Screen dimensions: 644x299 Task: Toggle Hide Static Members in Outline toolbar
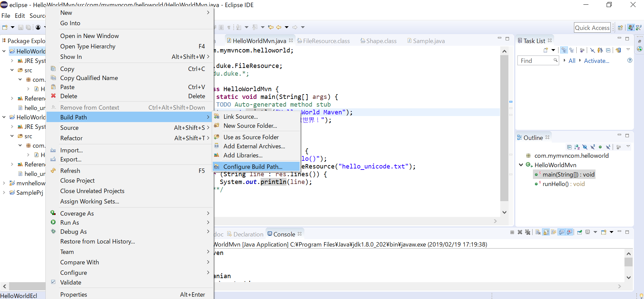592,147
